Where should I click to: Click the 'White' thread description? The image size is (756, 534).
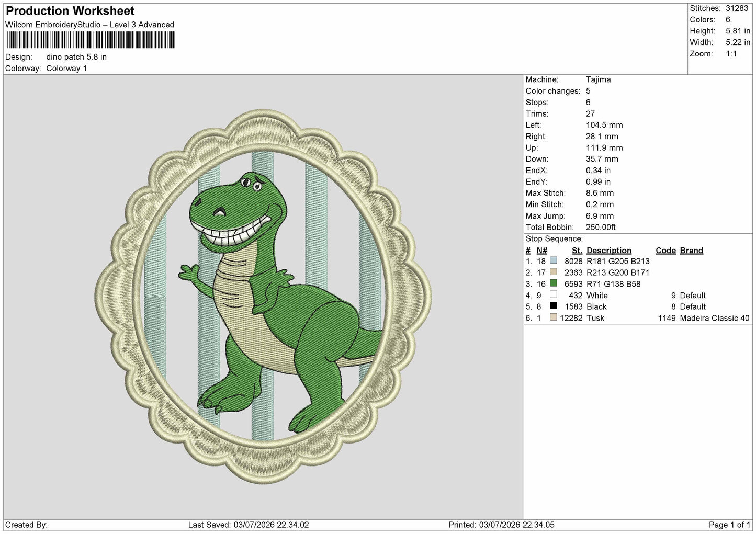coord(597,296)
